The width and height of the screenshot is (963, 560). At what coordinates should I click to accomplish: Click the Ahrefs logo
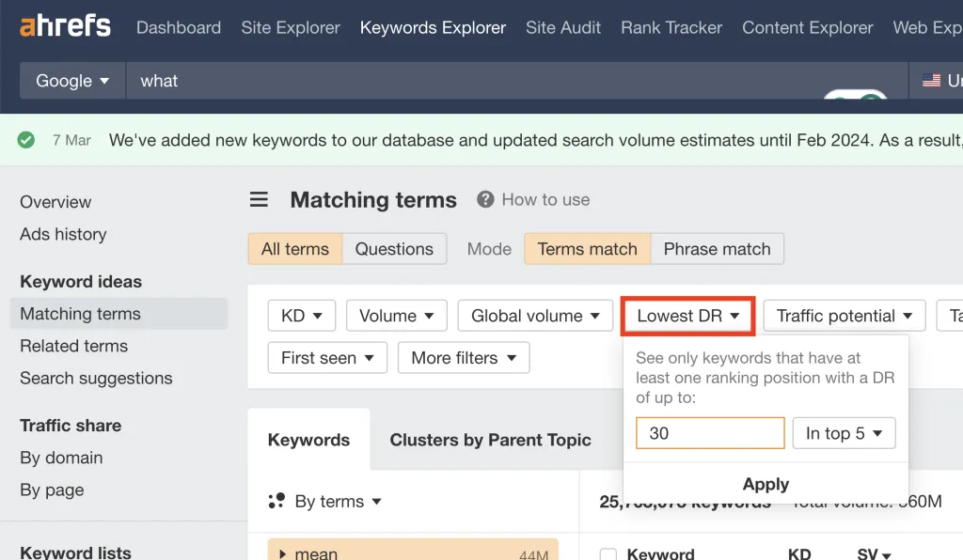pyautogui.click(x=65, y=27)
